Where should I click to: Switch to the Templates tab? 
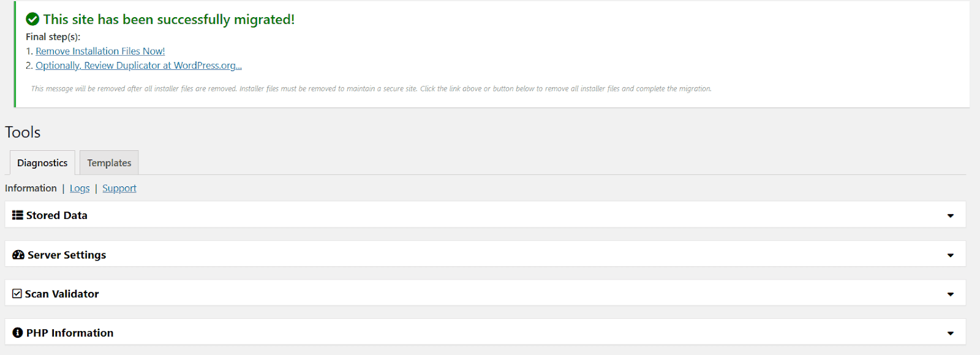109,163
